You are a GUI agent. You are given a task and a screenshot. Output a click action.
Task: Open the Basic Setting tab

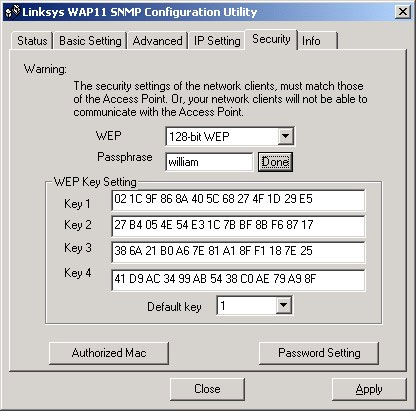90,41
